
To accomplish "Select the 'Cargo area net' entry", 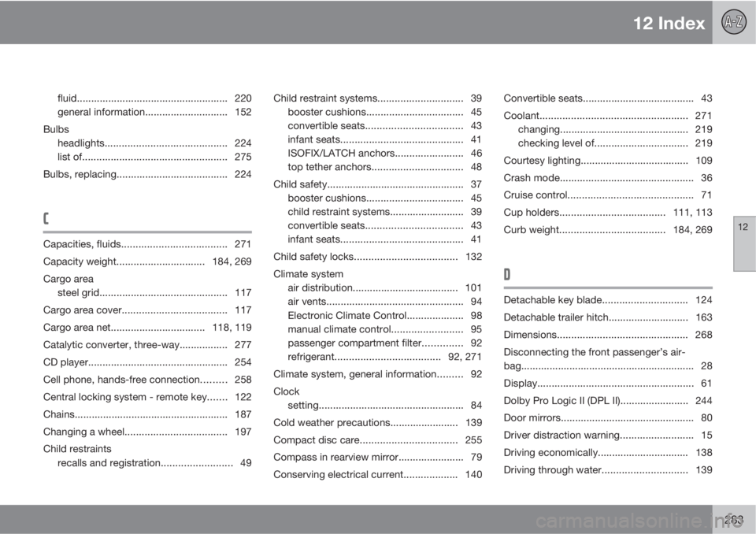I will (147, 327).
